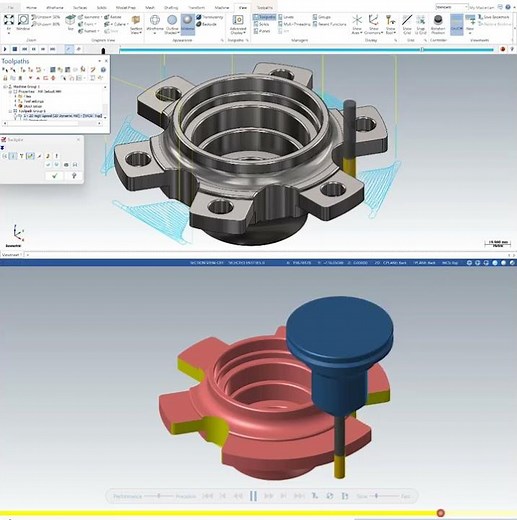Viewport: 517px width, 520px height.
Task: Expand the Files node in Toolpaths tree
Action: [x=15, y=96]
